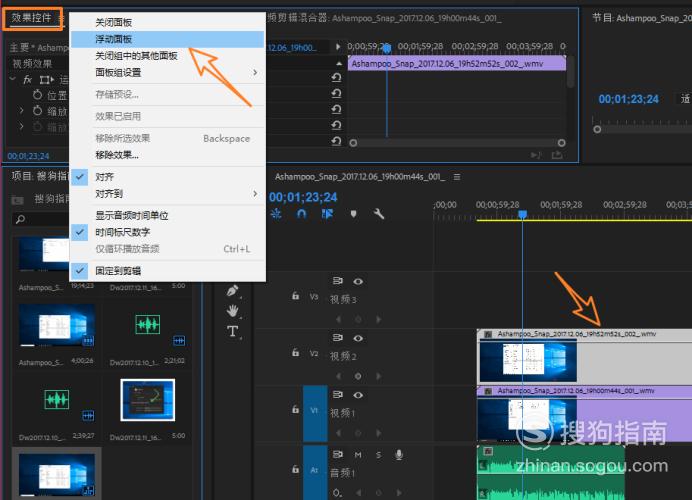Toggle lock on the V2 track

pos(295,353)
